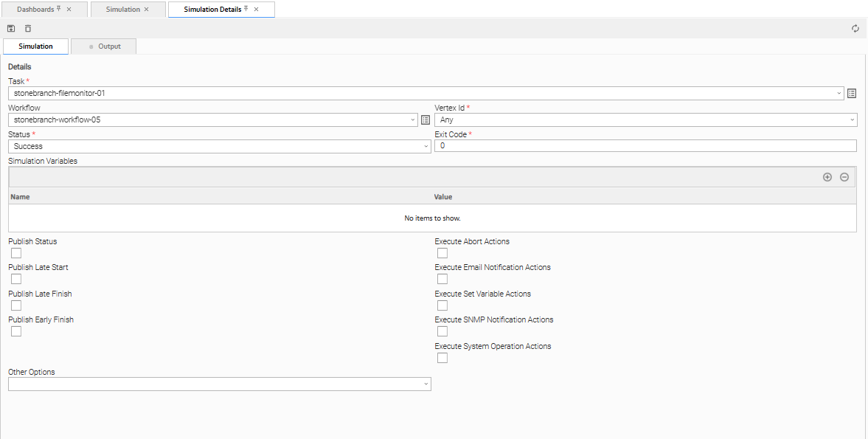Click the Refresh icon at top right
The width and height of the screenshot is (868, 439).
(855, 29)
